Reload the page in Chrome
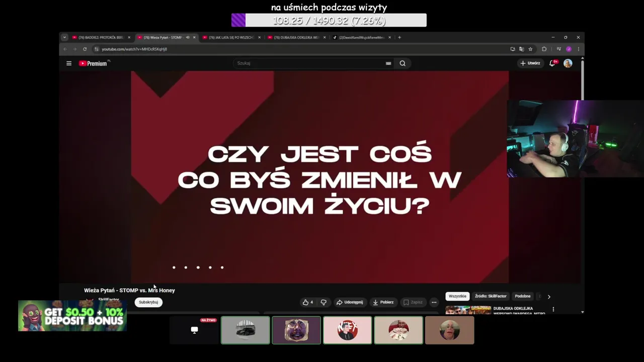 pos(85,49)
